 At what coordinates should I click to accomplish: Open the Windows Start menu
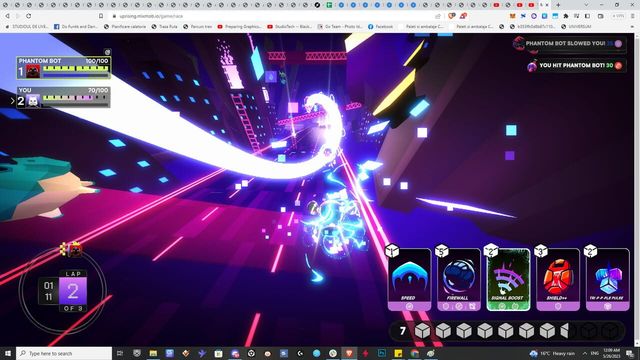pos(8,353)
